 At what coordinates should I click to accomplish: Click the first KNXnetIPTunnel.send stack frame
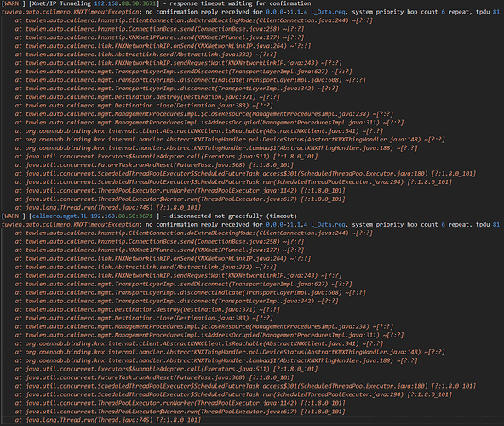[159, 37]
